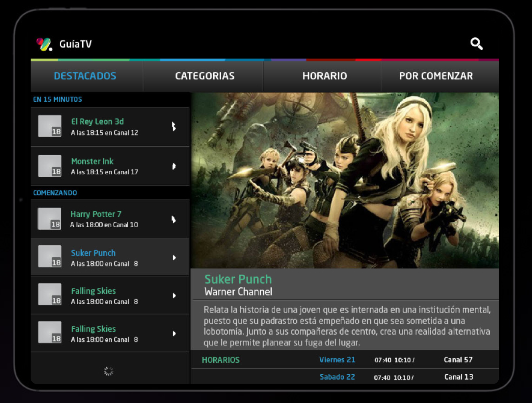This screenshot has height=403, width=532.
Task: Tap Canal 57 in the schedule
Action: pos(458,360)
